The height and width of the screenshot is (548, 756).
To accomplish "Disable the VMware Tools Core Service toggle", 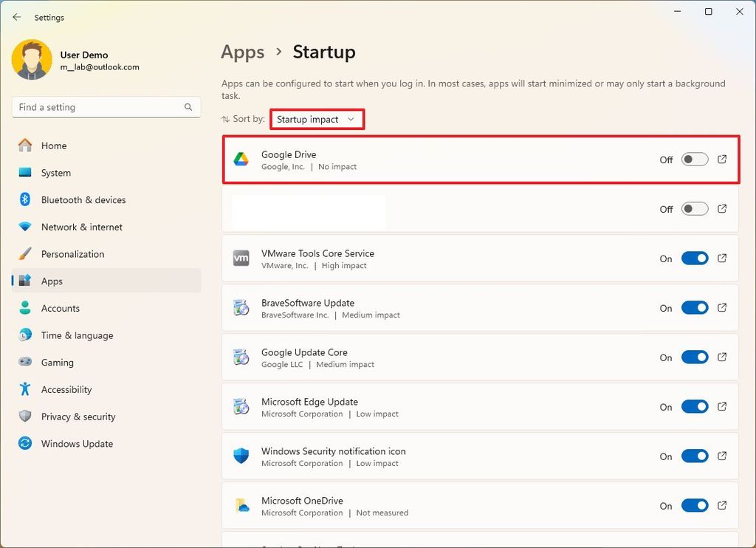I will click(x=694, y=258).
